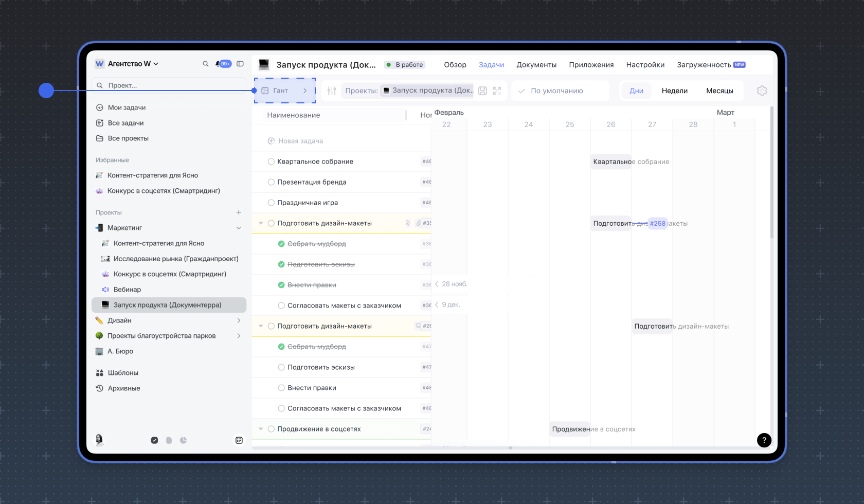The width and height of the screenshot is (864, 504).
Task: Open the Агентство W workspace dropdown
Action: 128,64
